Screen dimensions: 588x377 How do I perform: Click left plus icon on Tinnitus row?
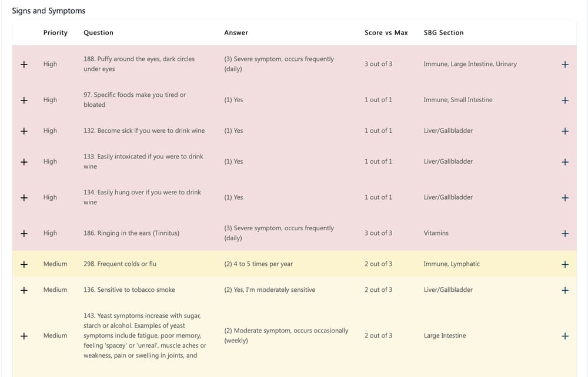click(x=24, y=234)
